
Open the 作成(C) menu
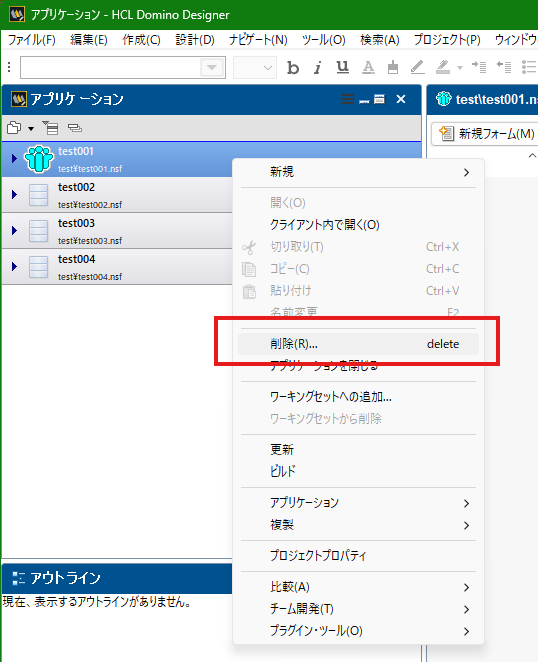[x=141, y=40]
